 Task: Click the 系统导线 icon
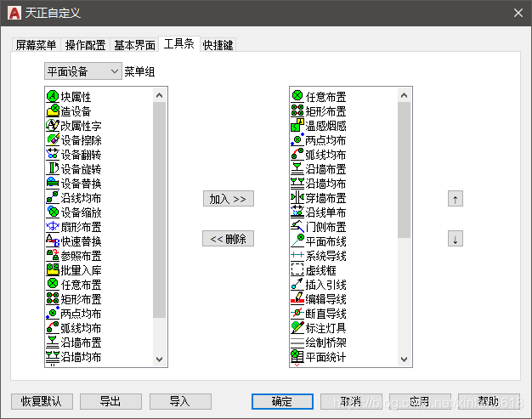tap(297, 256)
